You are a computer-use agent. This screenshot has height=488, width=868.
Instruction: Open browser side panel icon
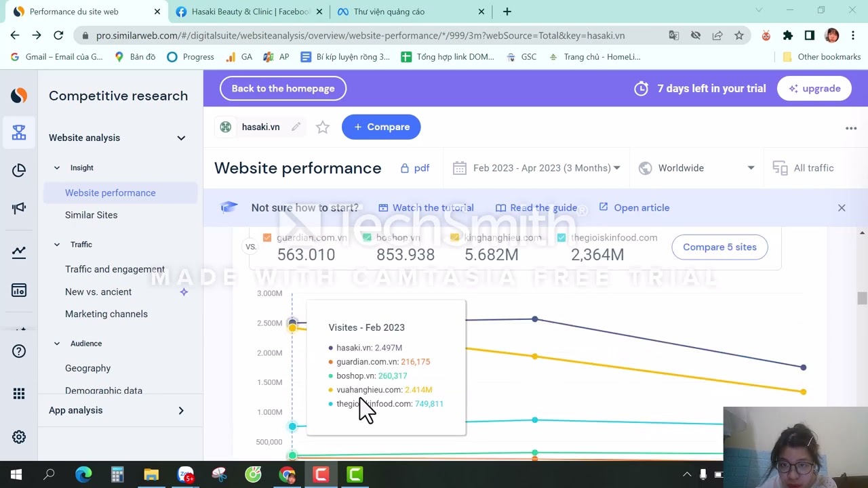click(810, 35)
